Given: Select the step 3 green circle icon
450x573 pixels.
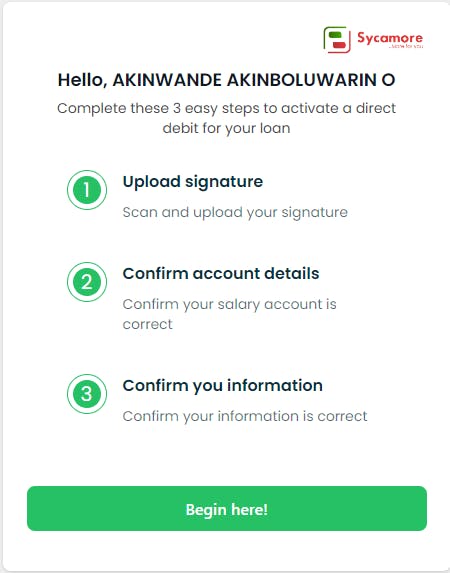Looking at the screenshot, I should pyautogui.click(x=87, y=394).
